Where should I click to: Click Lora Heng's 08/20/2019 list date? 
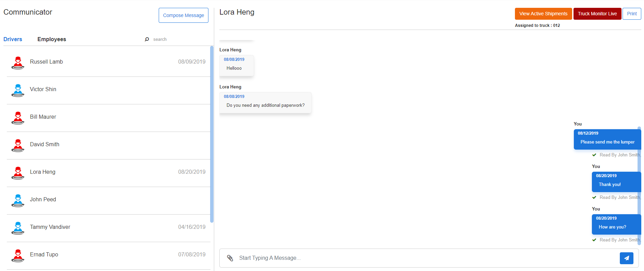192,172
